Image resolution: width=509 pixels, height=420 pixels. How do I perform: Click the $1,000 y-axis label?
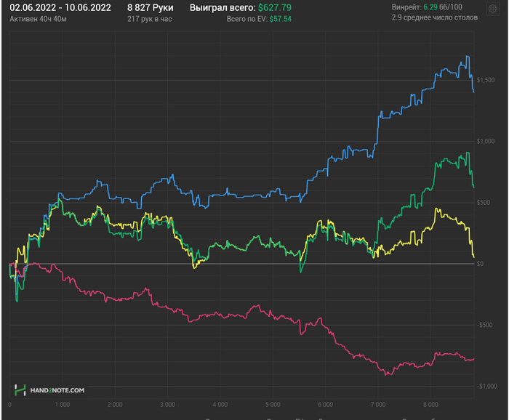tap(486, 141)
